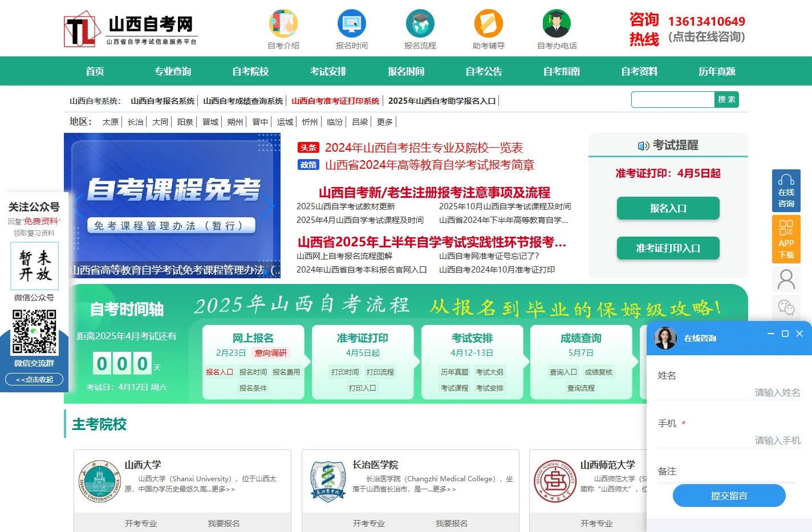Screen dimensions: 812x532
Task: Click the 长治医学院 emblem logo
Action: [328, 481]
